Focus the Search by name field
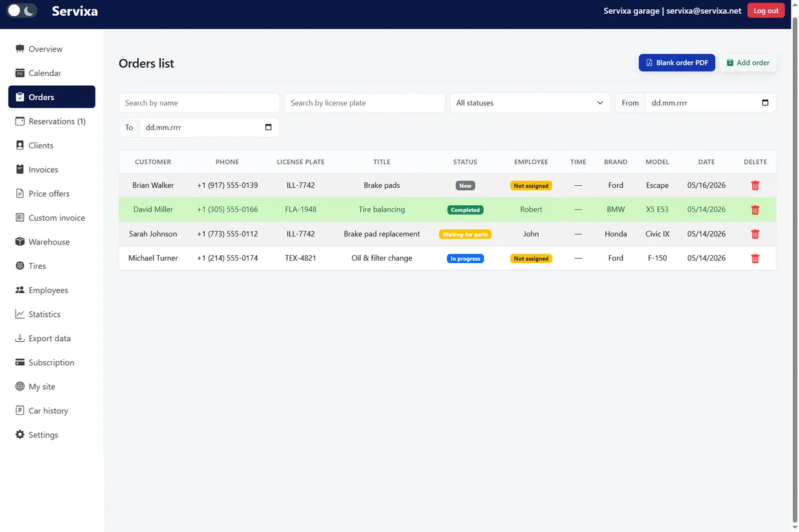799x532 pixels. tap(199, 103)
